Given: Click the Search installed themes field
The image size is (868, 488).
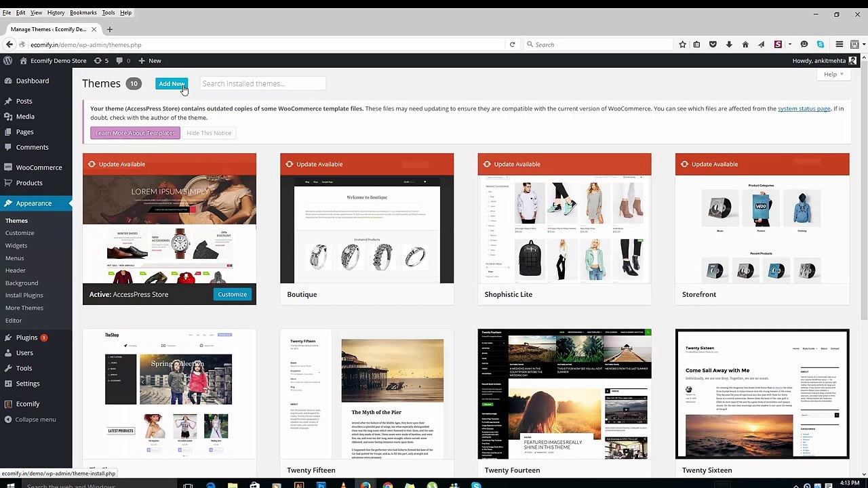Looking at the screenshot, I should pos(262,83).
